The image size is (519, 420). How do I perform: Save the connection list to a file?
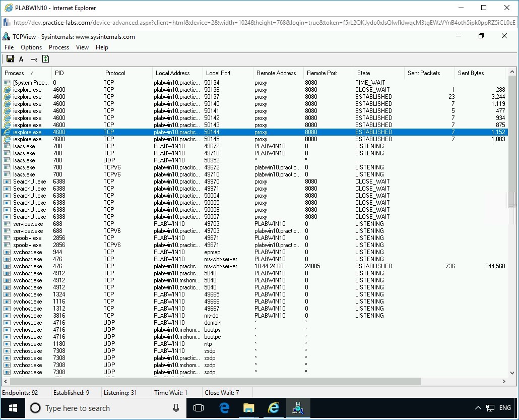[10, 59]
